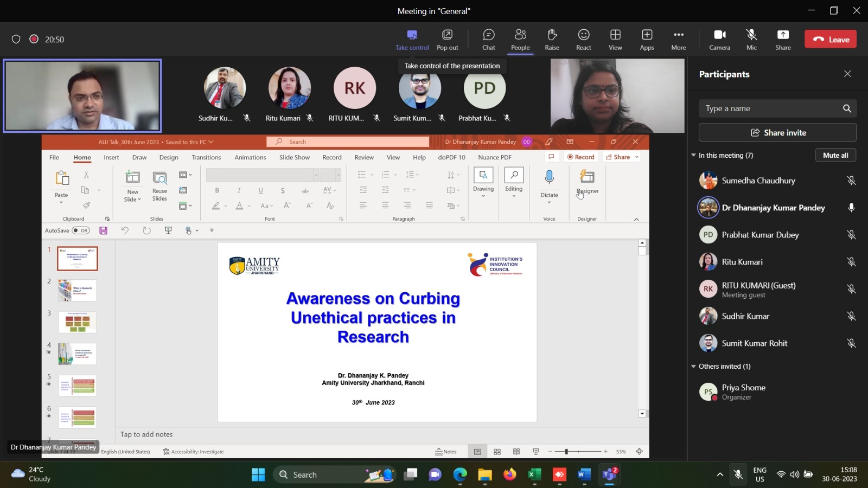The image size is (868, 488).
Task: Open the More actions menu
Action: coord(678,40)
